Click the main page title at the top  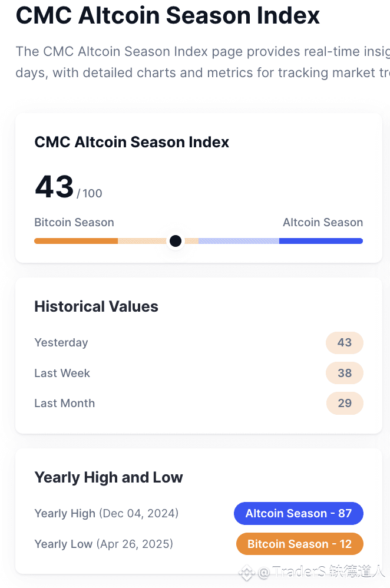click(x=168, y=15)
